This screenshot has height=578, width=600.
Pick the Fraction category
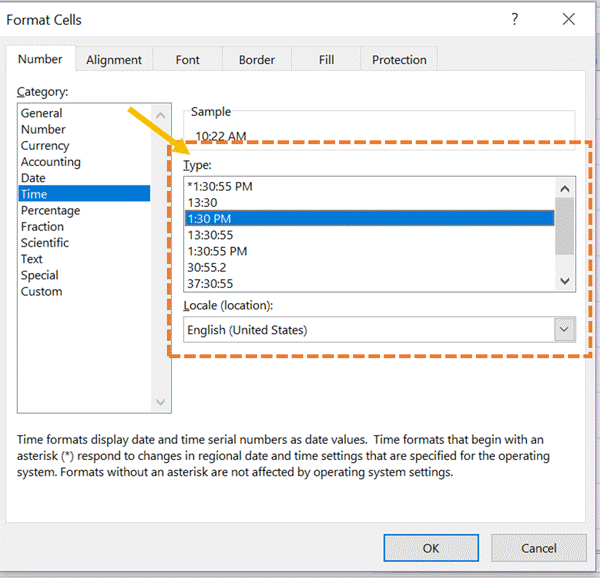pyautogui.click(x=84, y=226)
